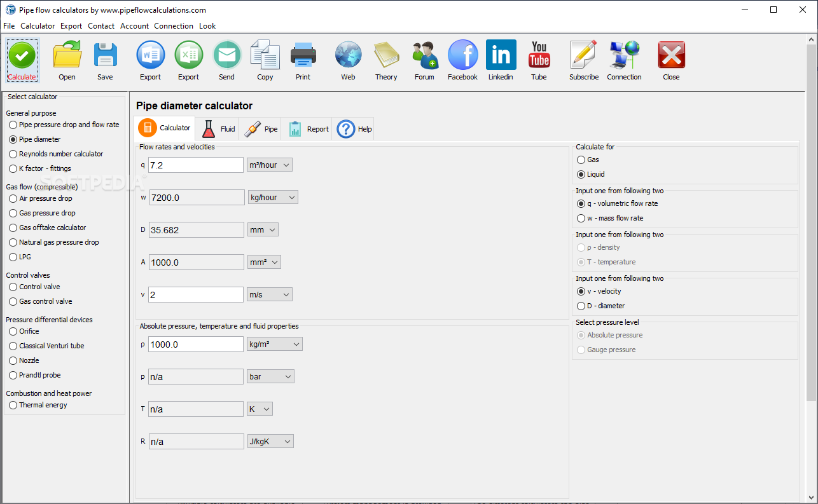Select Gas offtake calculator option

pyautogui.click(x=48, y=228)
